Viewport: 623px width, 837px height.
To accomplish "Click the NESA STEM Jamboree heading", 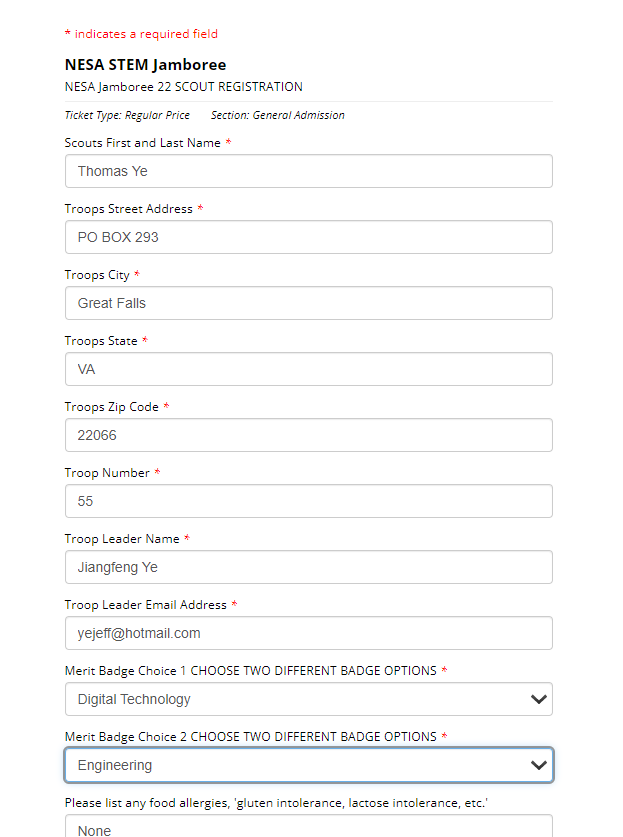I will tap(145, 65).
